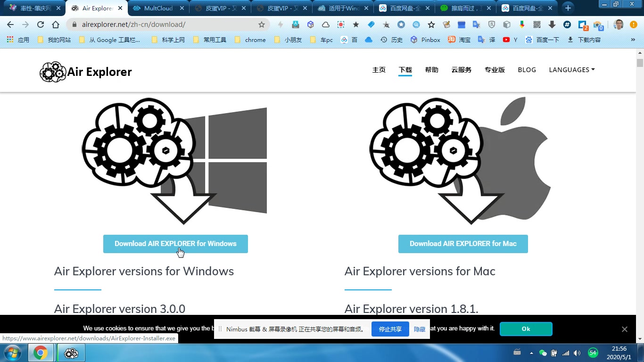Open 专业版 in site navigation
The height and width of the screenshot is (362, 644).
tap(495, 70)
